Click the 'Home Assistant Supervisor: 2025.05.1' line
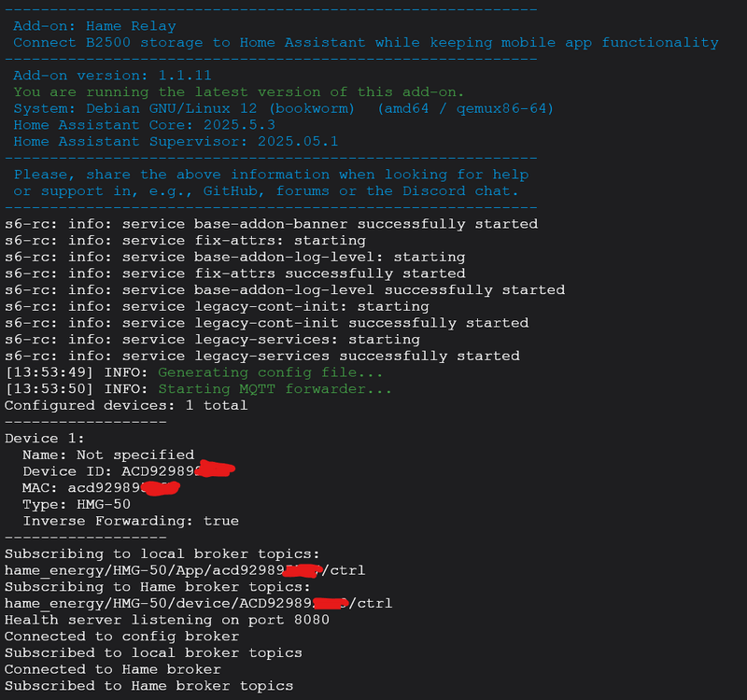The height and width of the screenshot is (700, 747). (x=176, y=142)
